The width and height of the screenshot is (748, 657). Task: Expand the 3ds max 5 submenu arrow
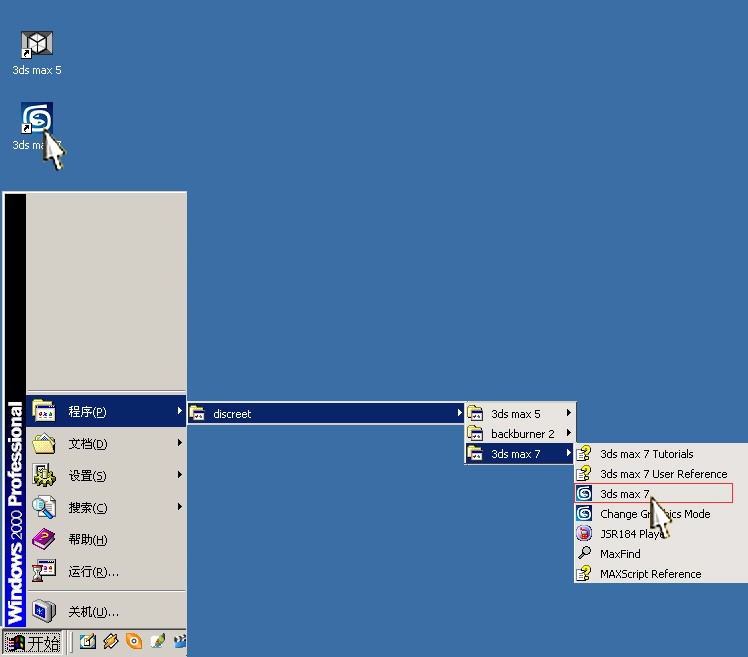(x=569, y=412)
